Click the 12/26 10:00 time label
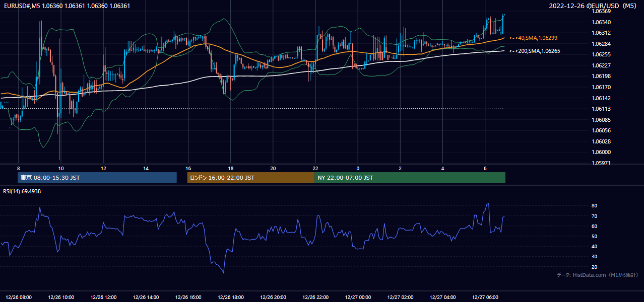The image size is (644, 302). tap(61, 297)
